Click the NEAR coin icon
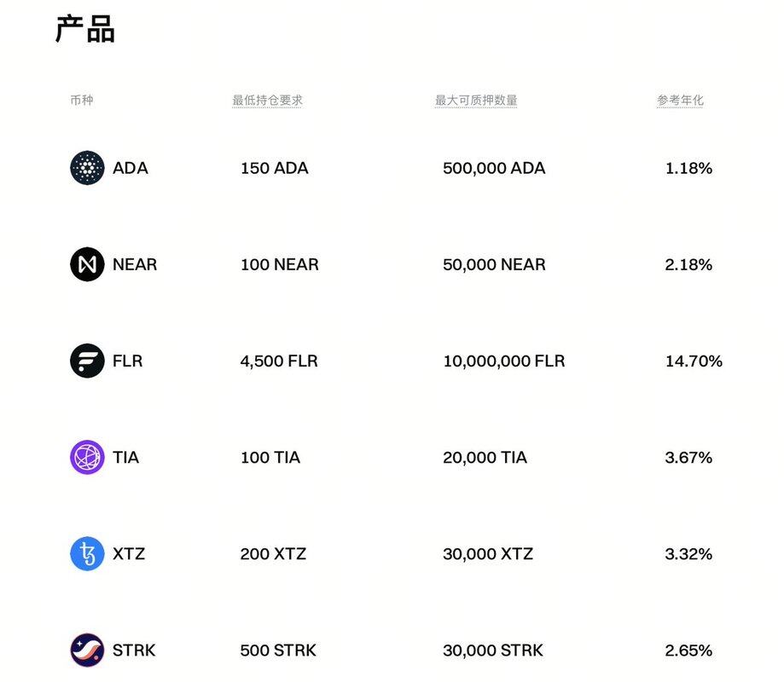784x682 pixels. (87, 264)
